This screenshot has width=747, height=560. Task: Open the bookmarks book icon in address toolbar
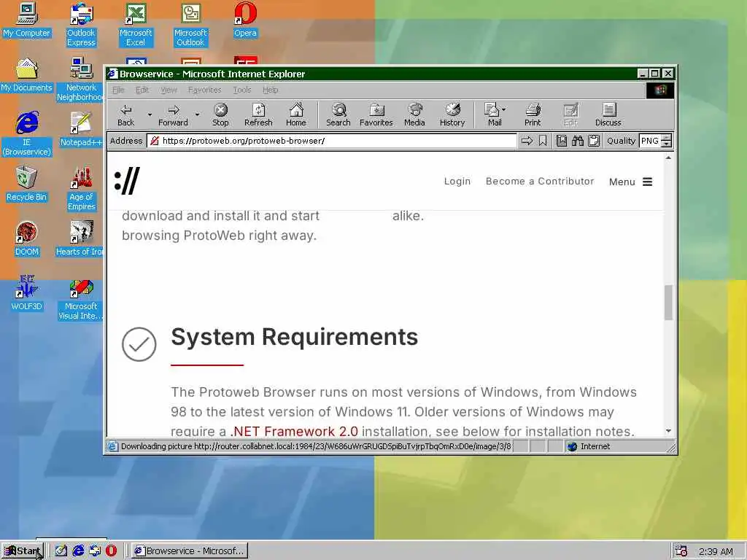tap(562, 141)
